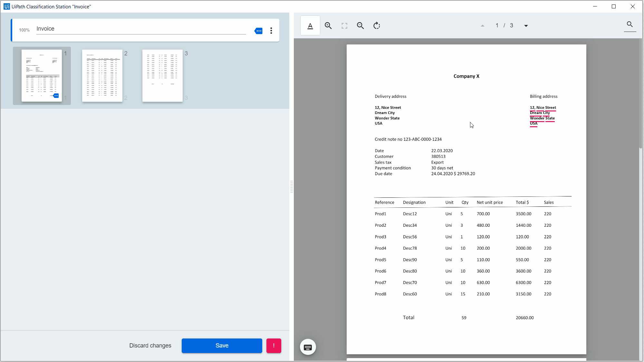
Task: Open the Invoice tag icon
Action: click(x=258, y=31)
